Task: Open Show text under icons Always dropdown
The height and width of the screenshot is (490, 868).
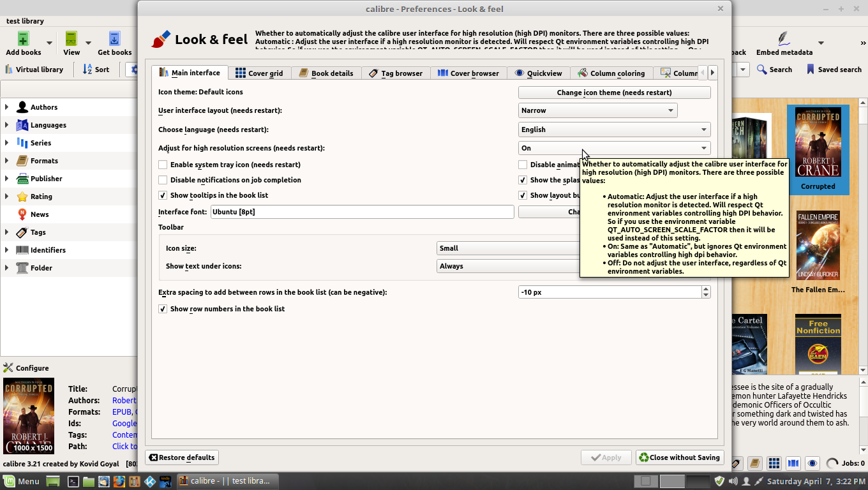Action: coord(508,266)
